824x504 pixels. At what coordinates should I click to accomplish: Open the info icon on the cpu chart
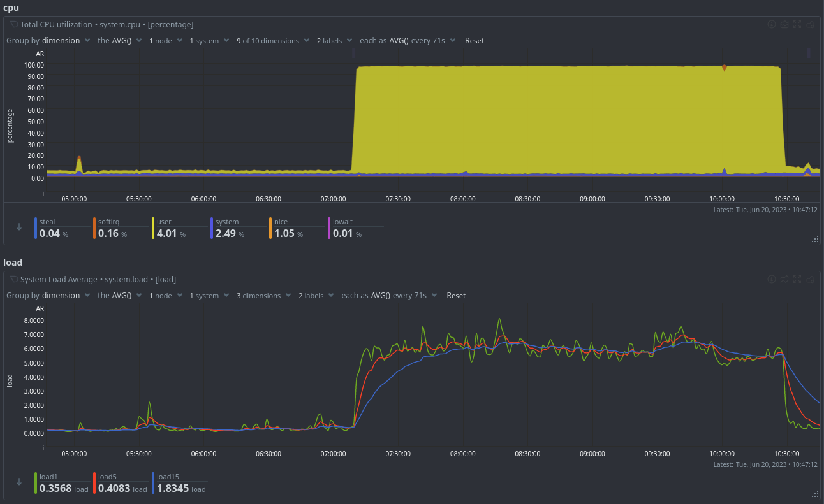(x=772, y=24)
